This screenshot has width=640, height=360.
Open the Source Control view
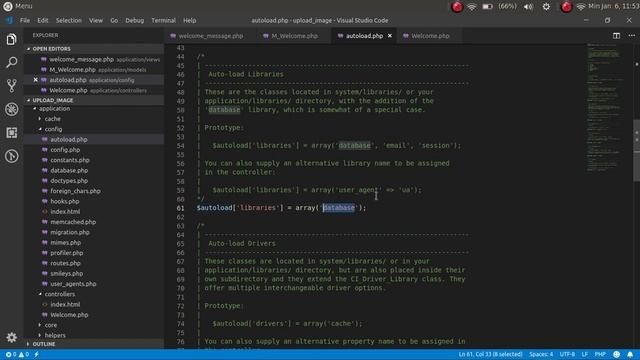[11, 86]
